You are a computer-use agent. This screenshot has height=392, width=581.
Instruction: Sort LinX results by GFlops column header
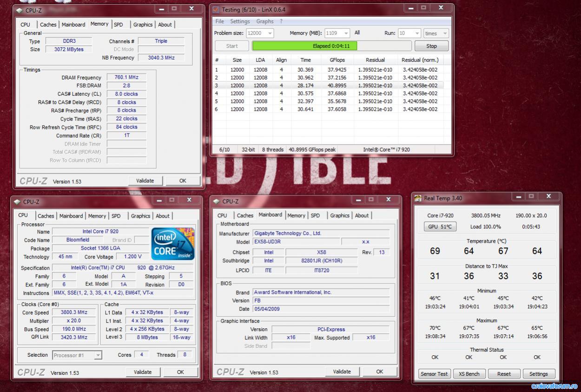[337, 60]
